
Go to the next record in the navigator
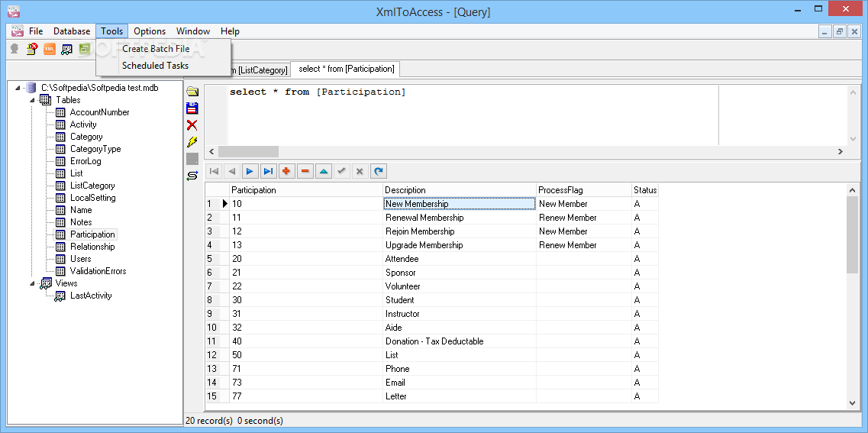click(x=250, y=171)
